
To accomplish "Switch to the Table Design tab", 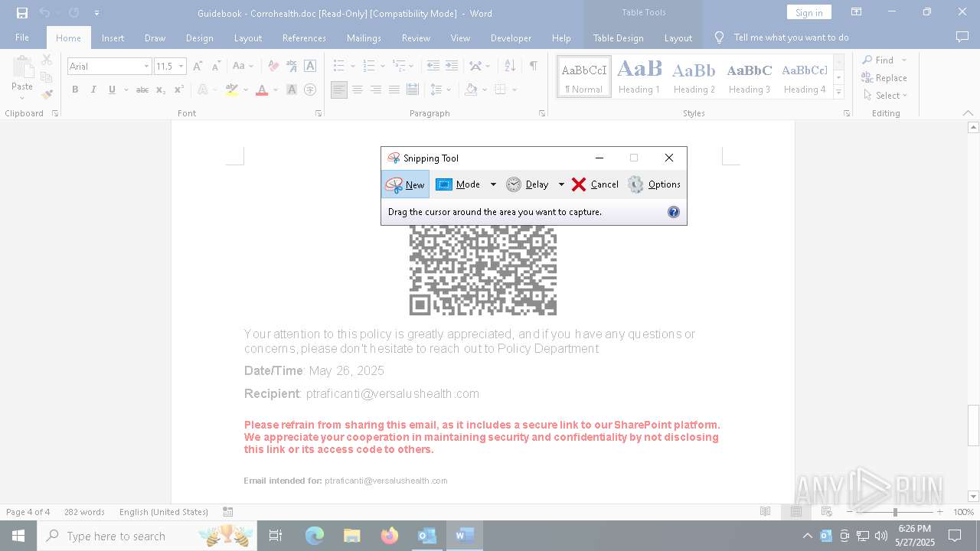I will point(618,37).
